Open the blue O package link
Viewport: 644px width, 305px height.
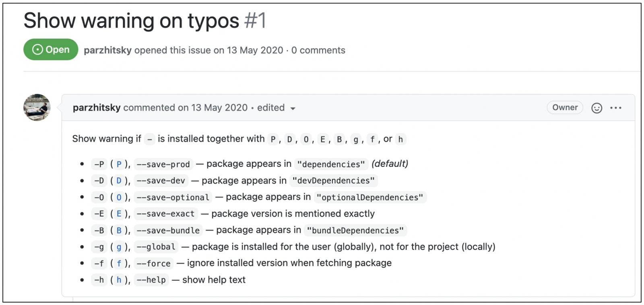pyautogui.click(x=119, y=197)
